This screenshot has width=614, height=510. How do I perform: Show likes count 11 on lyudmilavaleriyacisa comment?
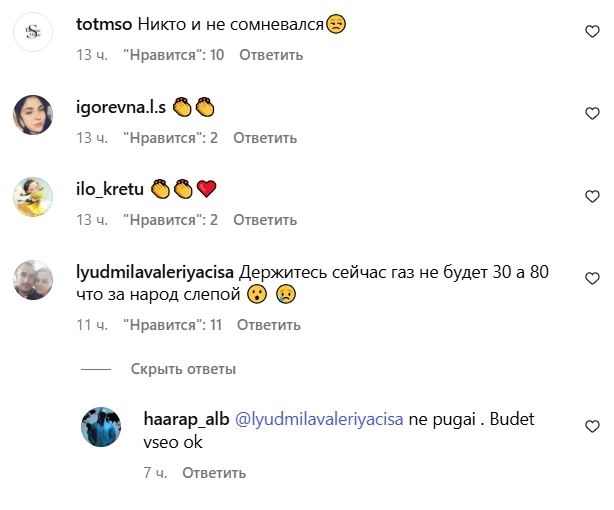point(172,325)
